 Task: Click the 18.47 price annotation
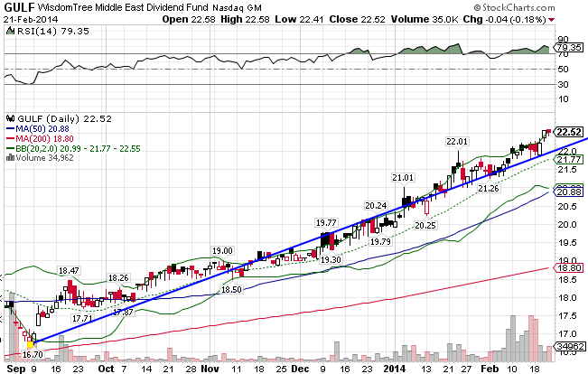(x=69, y=270)
